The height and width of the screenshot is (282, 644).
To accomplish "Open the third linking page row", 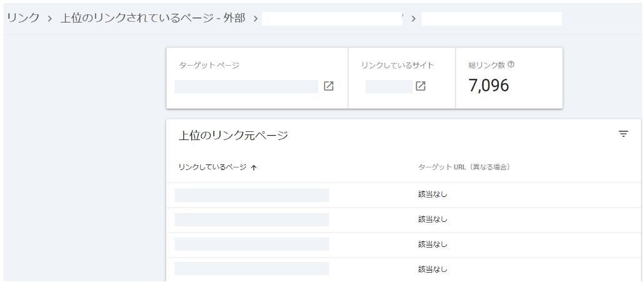I will tap(251, 244).
